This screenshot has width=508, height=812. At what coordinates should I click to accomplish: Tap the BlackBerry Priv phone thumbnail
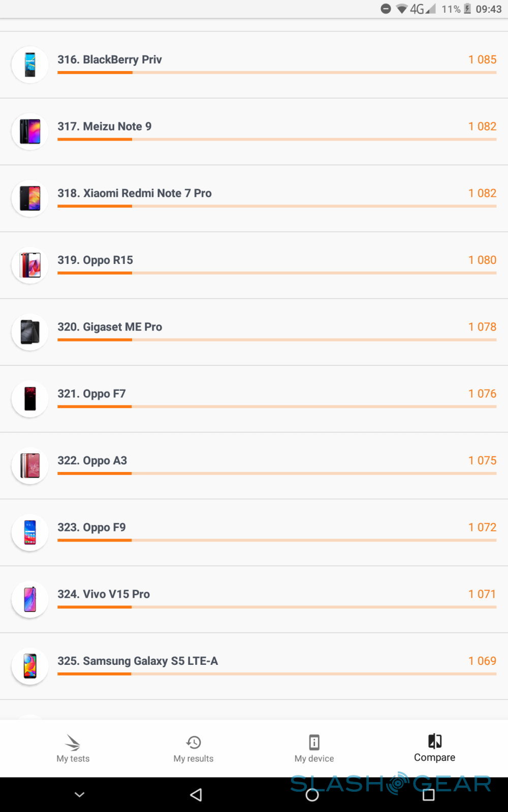pyautogui.click(x=30, y=65)
